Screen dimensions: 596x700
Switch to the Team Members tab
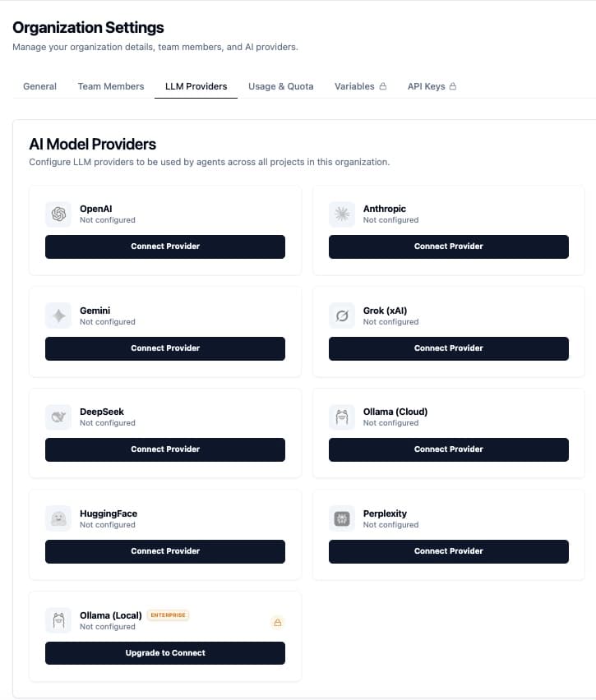coord(111,85)
